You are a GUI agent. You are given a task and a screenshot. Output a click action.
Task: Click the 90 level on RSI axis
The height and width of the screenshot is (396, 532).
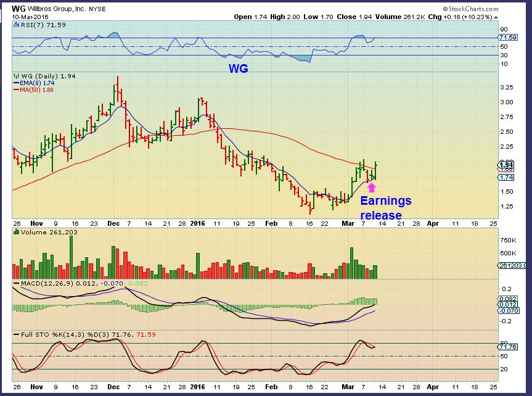click(504, 30)
